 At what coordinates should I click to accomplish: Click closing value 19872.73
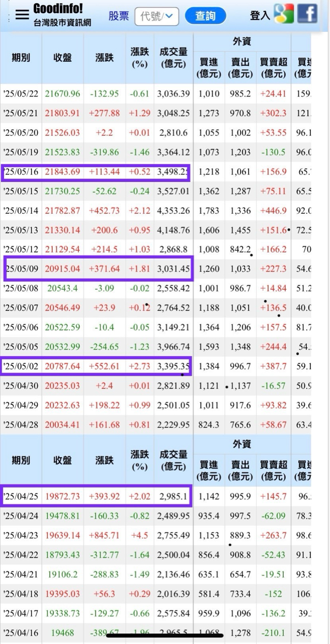click(x=62, y=497)
